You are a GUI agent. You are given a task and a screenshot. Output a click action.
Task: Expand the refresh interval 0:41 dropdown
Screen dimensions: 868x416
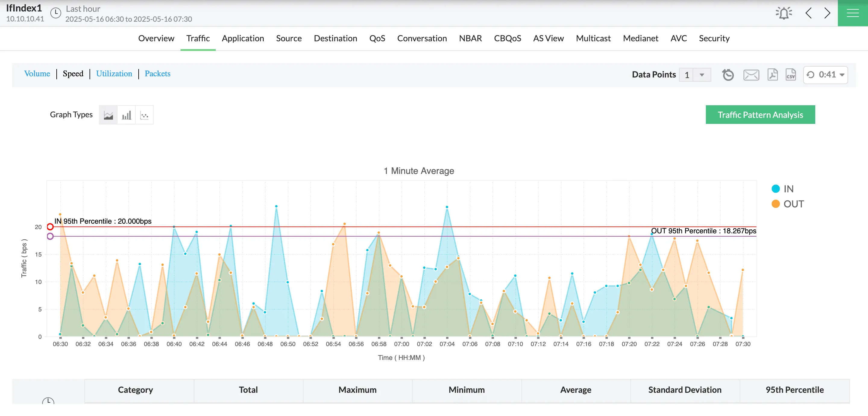click(841, 75)
